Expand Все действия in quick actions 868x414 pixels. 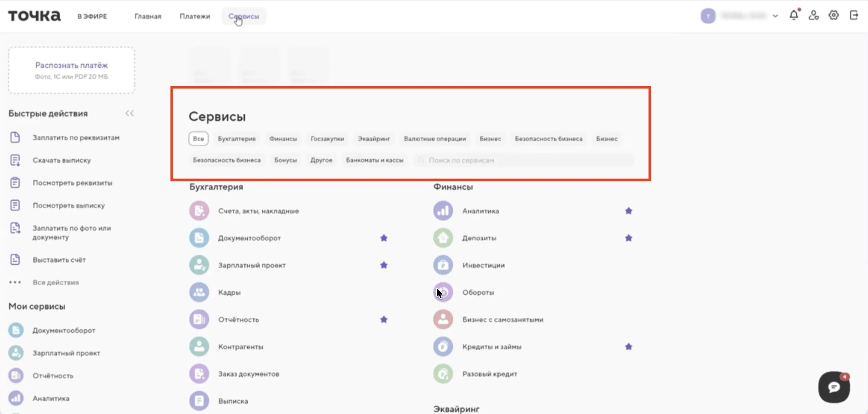[56, 283]
